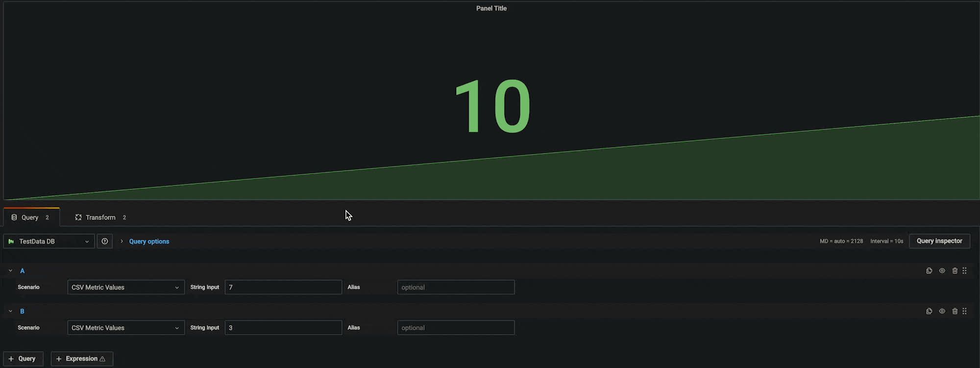Open Scenario dropdown for query B

(125, 328)
